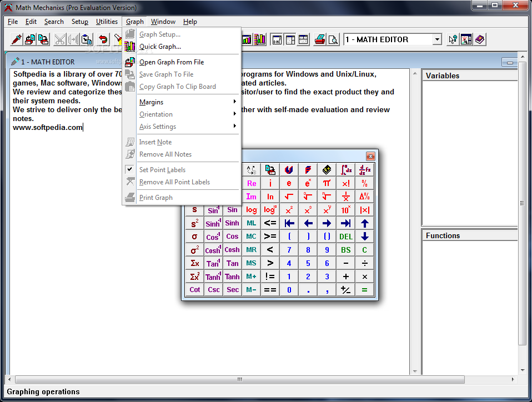Click the reciprocal 1/x key

point(346,197)
